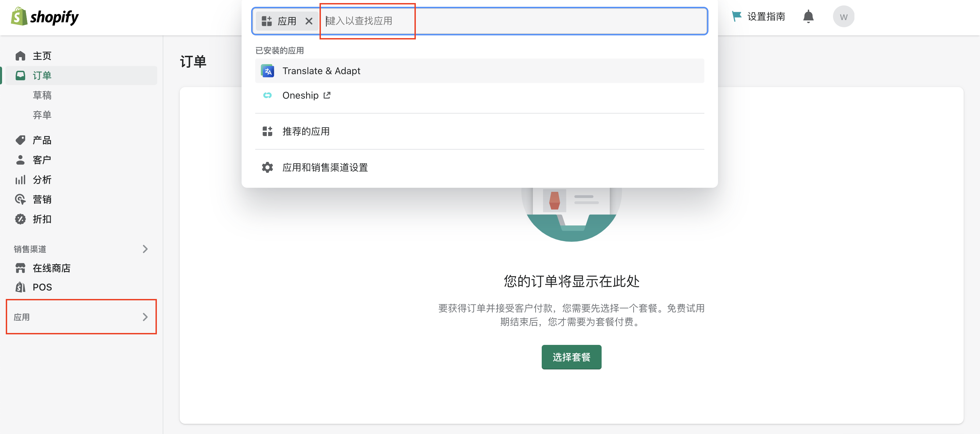Click the Translate & Adapt app icon

[x=267, y=71]
